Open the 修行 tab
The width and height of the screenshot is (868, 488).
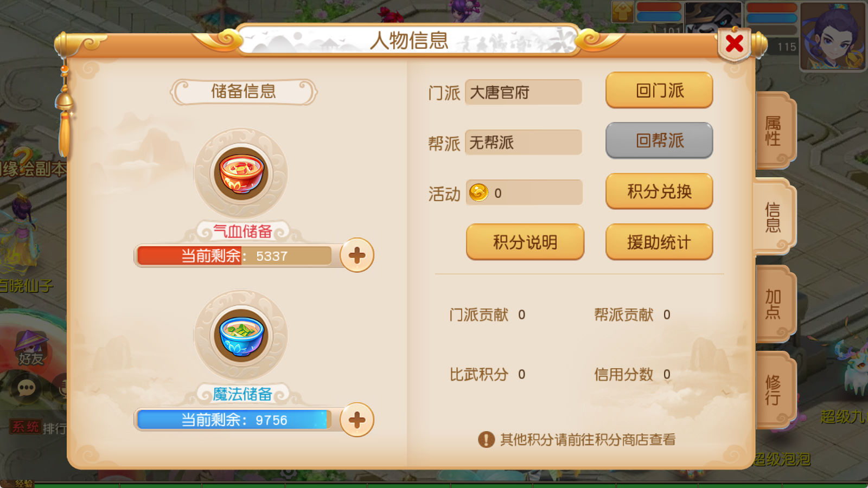click(775, 390)
